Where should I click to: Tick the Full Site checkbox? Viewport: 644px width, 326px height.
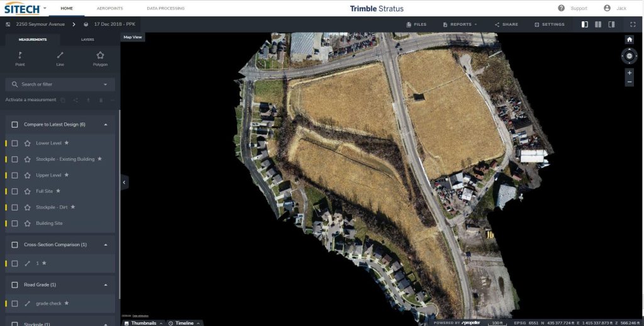click(15, 191)
